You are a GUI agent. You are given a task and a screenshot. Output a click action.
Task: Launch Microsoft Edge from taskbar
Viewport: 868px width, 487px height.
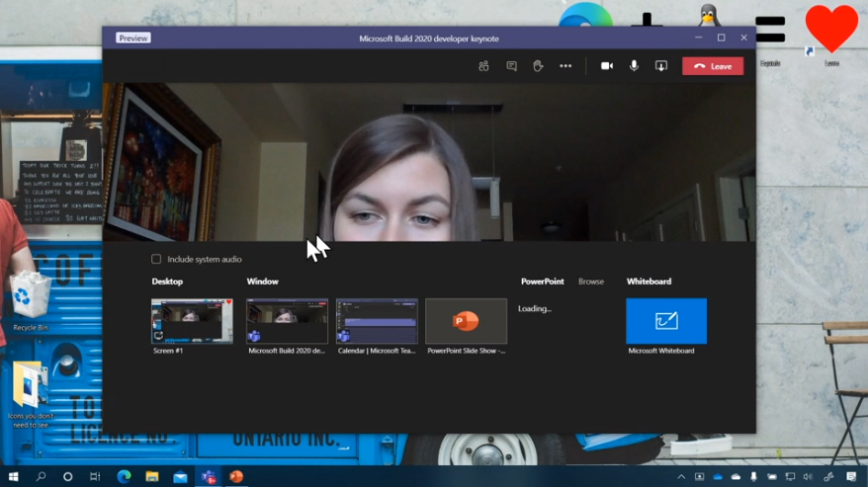(124, 476)
